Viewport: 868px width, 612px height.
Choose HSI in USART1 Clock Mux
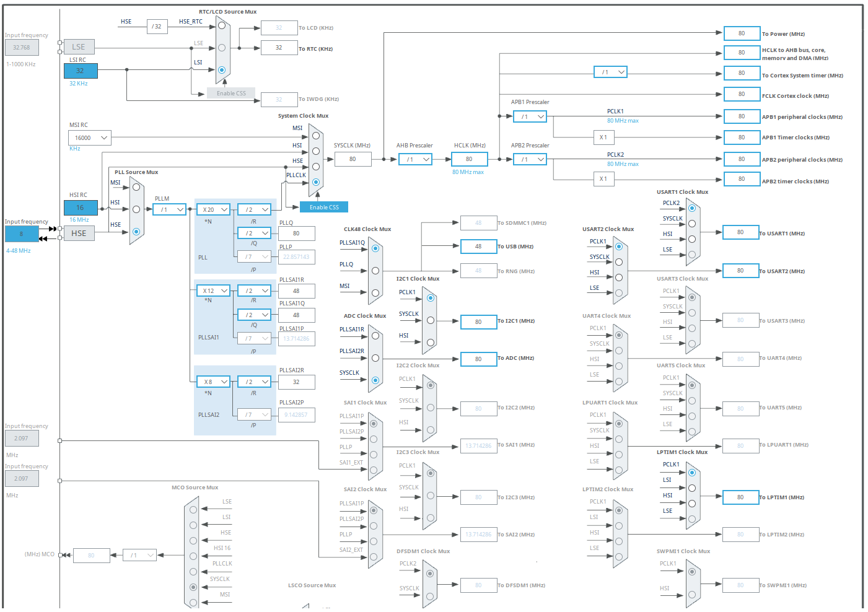[x=692, y=239]
